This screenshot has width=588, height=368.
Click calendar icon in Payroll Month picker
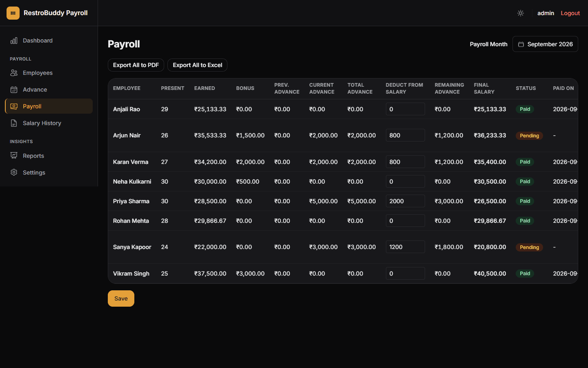tap(521, 44)
